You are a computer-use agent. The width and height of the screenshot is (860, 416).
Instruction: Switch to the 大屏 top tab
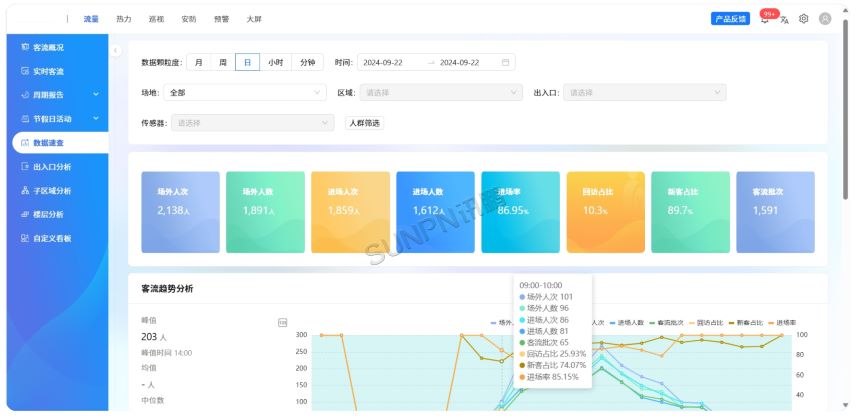coord(254,19)
